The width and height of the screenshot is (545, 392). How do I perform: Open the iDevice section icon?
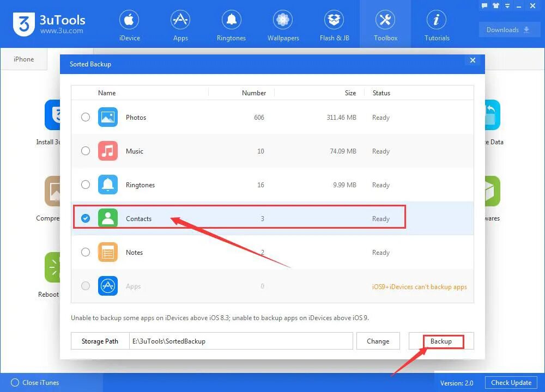pos(129,20)
